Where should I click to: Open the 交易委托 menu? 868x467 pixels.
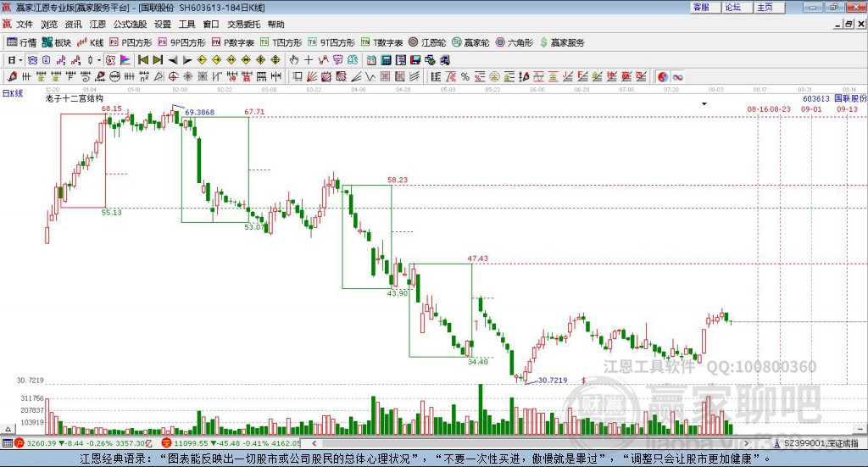(244, 25)
